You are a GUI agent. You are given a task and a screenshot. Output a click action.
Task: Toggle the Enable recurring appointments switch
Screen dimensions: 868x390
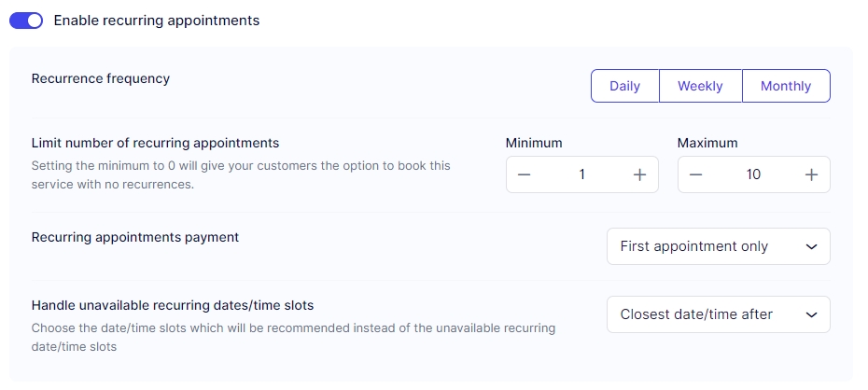[26, 20]
